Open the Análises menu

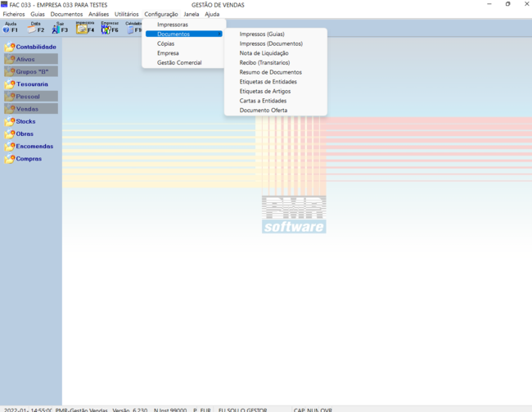(x=99, y=14)
